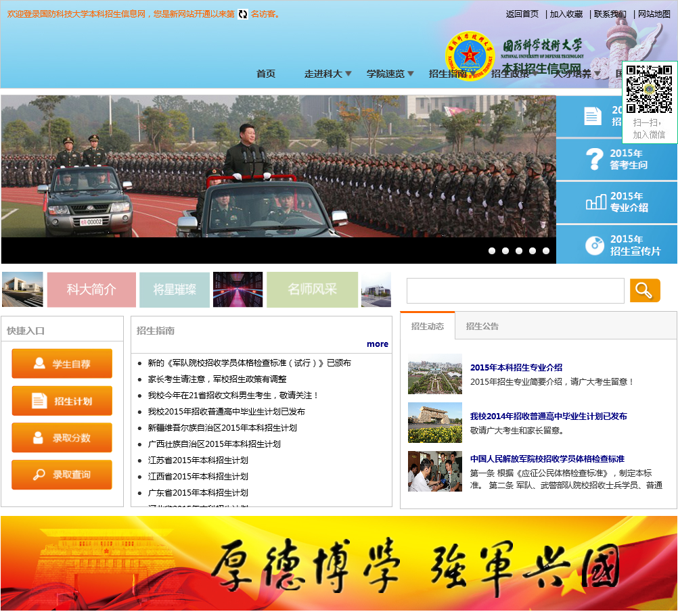Open the 2015年专业介绍 panel

pos(616,202)
